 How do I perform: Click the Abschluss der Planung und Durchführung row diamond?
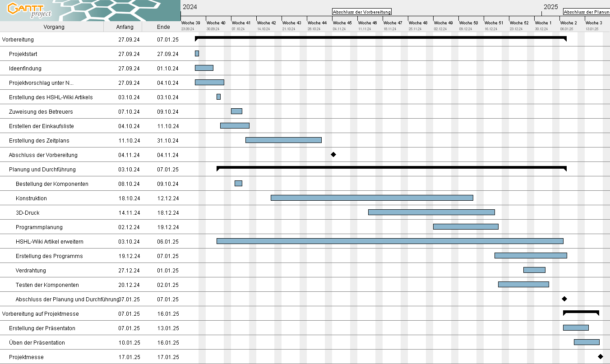564,299
